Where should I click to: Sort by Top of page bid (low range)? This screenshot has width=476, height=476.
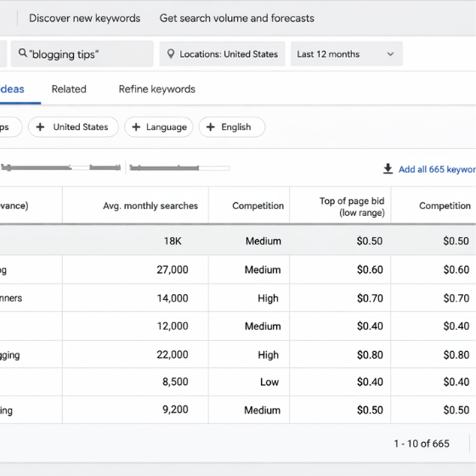coord(352,207)
